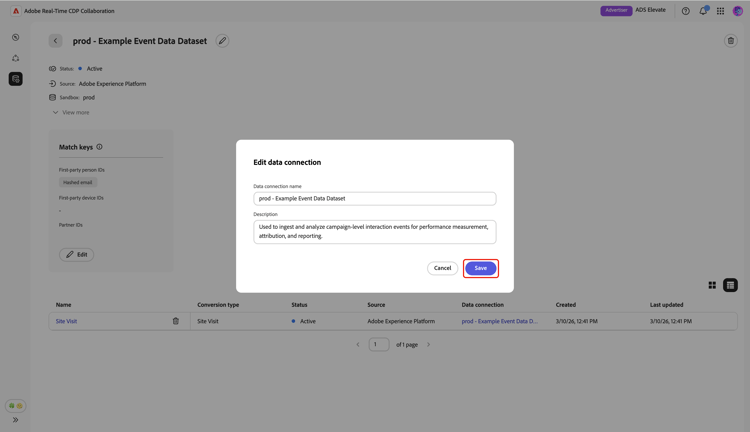The image size is (750, 432).
Task: Click the Cancel button in dialog
Action: [x=442, y=268]
